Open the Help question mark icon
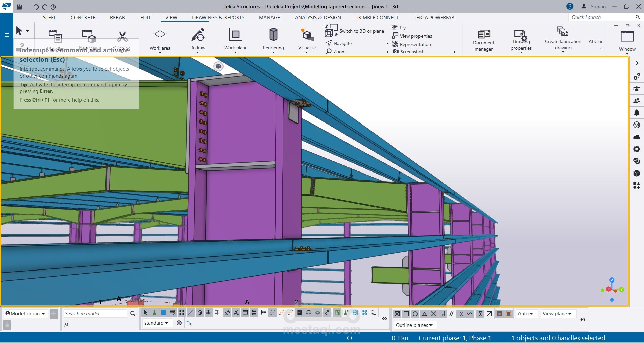The height and width of the screenshot is (343, 644). click(570, 7)
